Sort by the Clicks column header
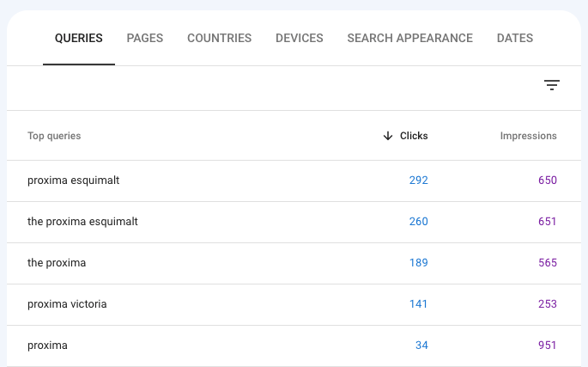588x367 pixels. [x=414, y=136]
